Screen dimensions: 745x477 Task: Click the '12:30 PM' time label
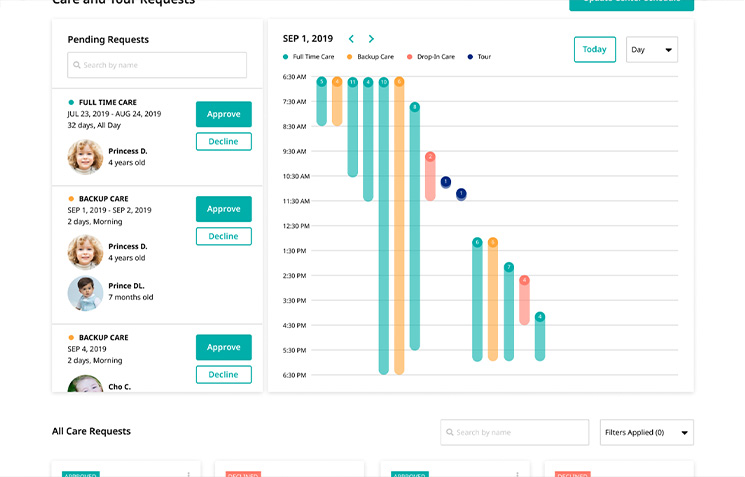296,226
